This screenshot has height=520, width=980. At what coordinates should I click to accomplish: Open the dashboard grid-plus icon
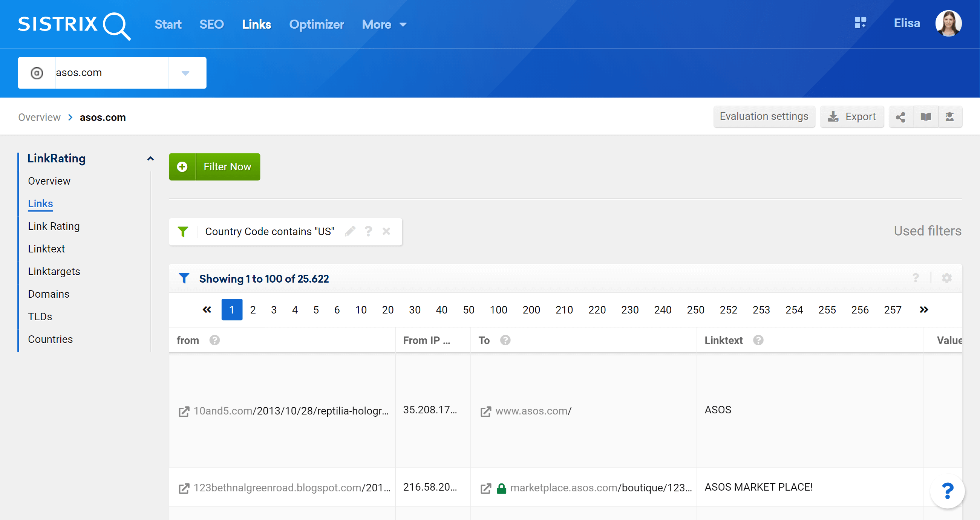coord(860,23)
